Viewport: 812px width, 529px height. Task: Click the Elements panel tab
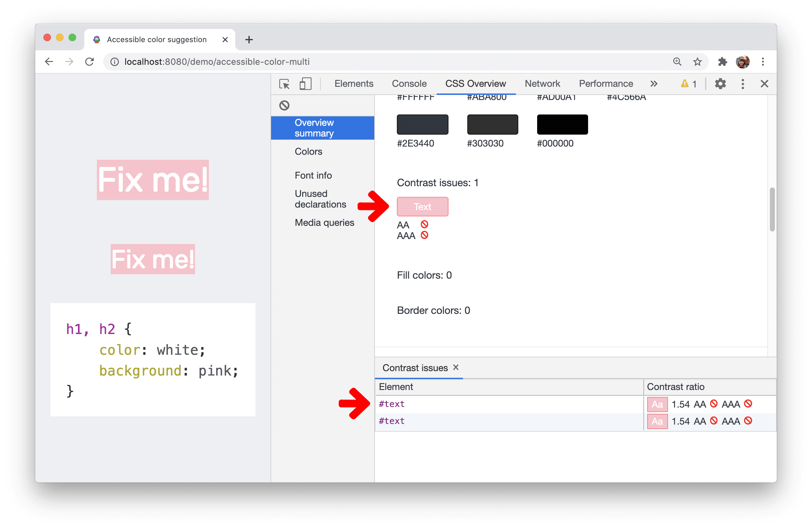click(x=353, y=83)
